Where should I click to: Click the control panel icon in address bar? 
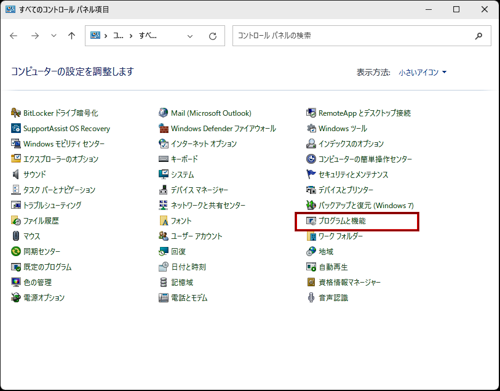click(x=95, y=35)
